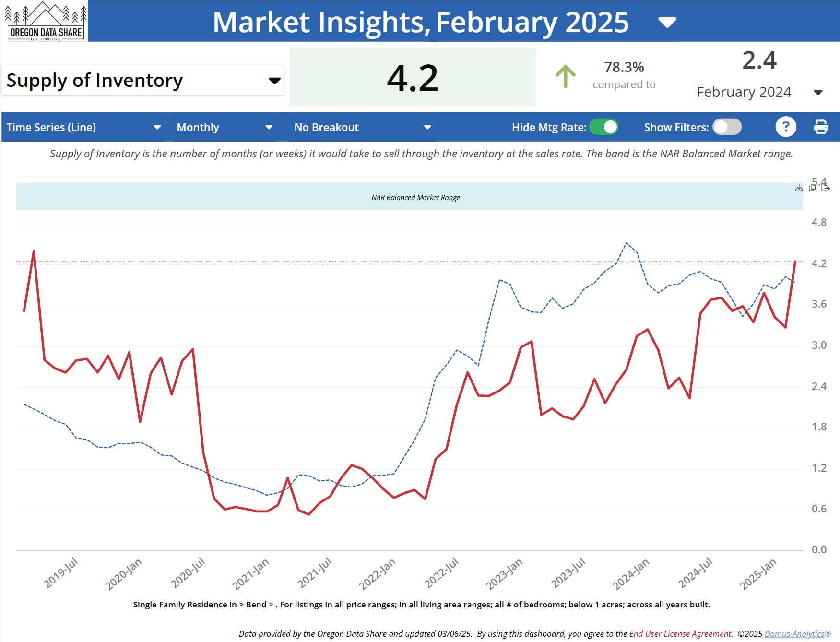Click the Domus Analytics link
Image resolution: width=840 pixels, height=642 pixels.
click(x=794, y=633)
